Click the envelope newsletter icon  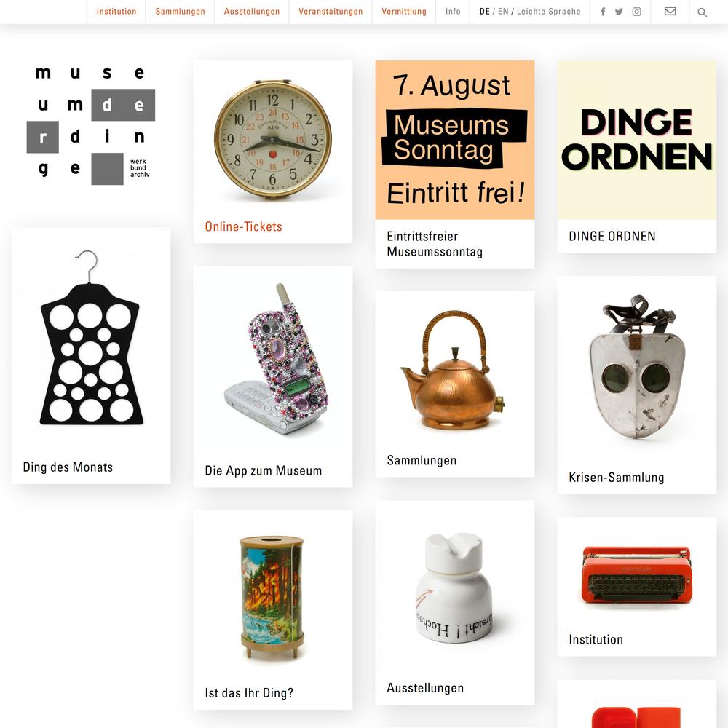[670, 11]
